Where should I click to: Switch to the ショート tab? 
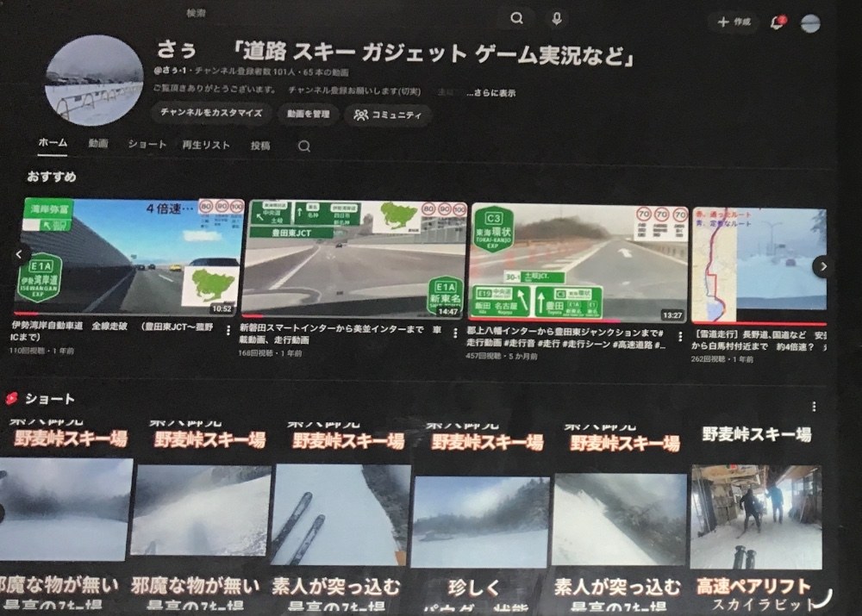[x=147, y=144]
